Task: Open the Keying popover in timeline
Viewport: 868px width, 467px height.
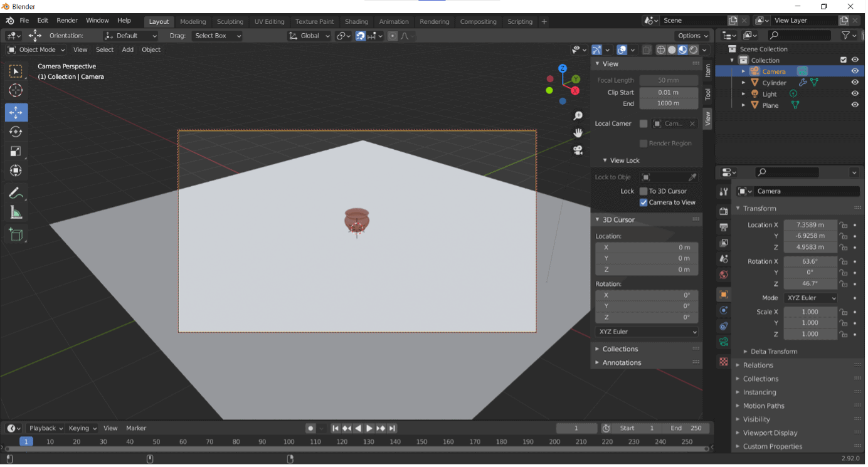Action: point(82,428)
